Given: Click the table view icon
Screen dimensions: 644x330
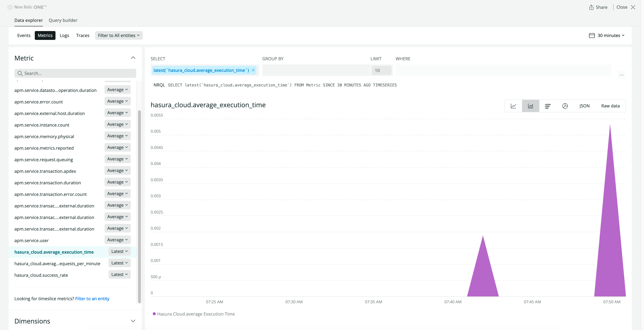Looking at the screenshot, I should tap(548, 106).
